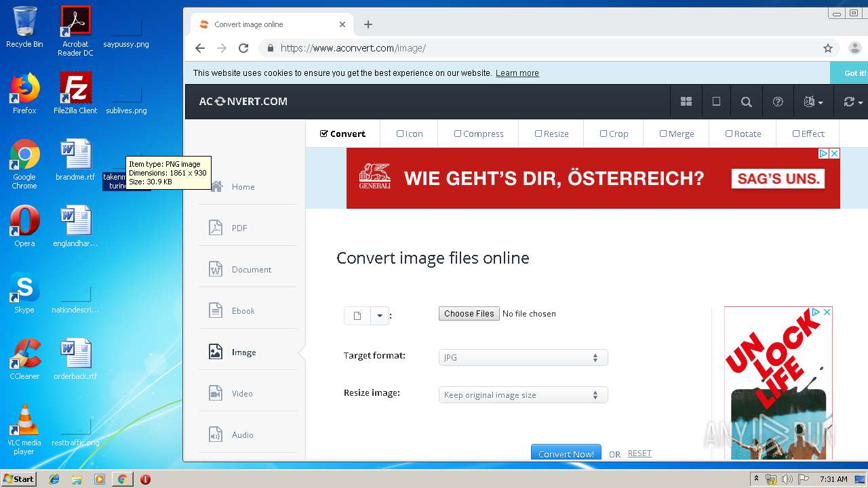Bookmark this page with the star icon

pyautogui.click(x=828, y=48)
